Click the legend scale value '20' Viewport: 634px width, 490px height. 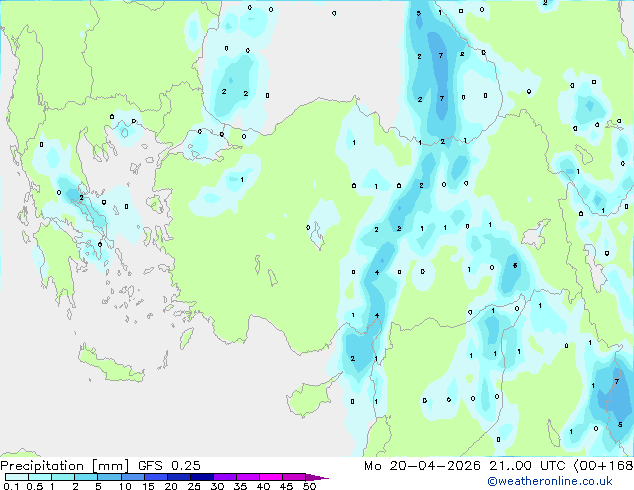[171, 486]
